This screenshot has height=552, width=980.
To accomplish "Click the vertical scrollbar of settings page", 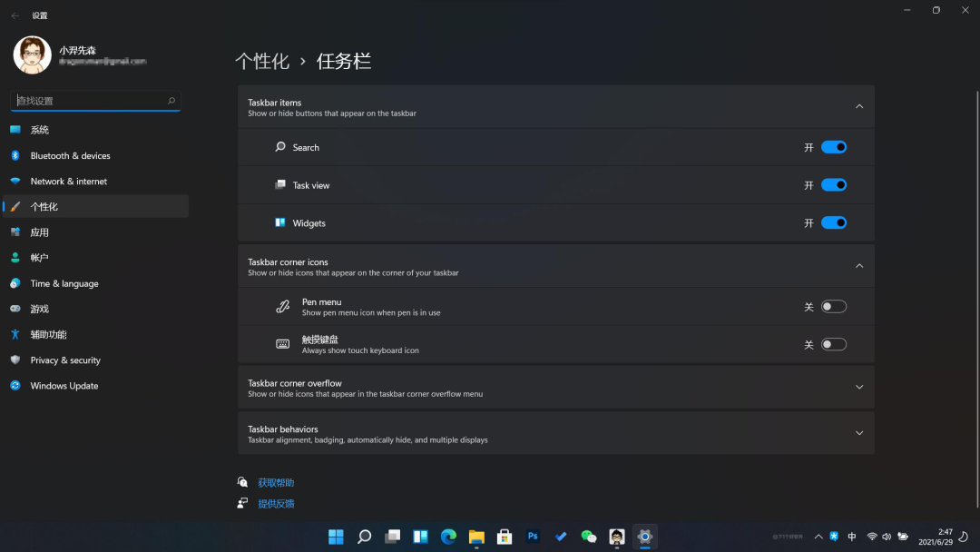I will point(977,299).
